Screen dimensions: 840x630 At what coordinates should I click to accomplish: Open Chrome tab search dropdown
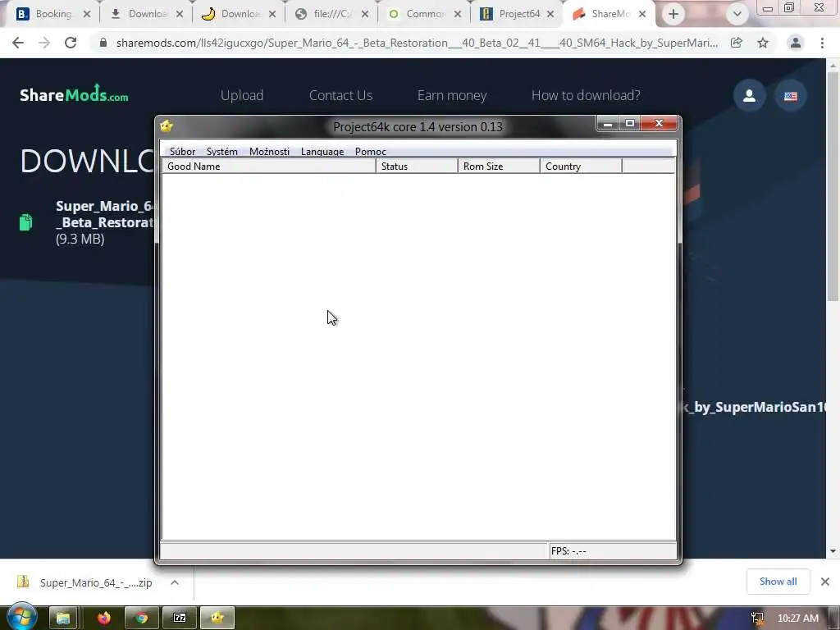click(737, 15)
